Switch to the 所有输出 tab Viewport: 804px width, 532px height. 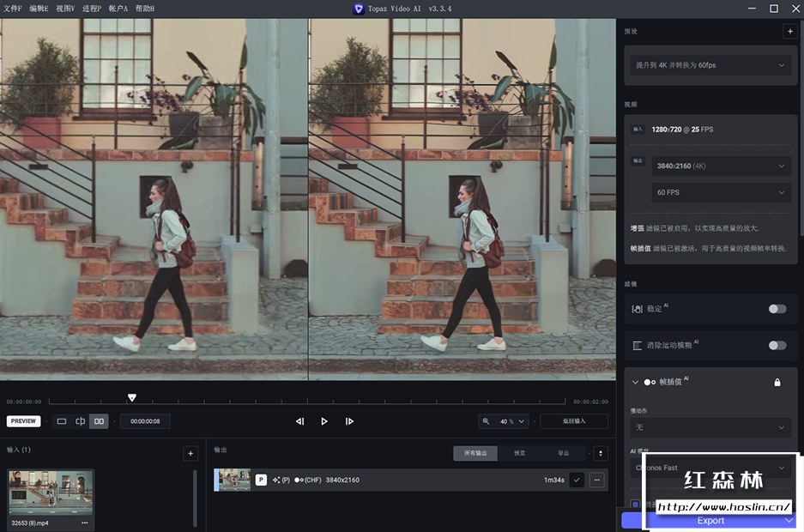pyautogui.click(x=475, y=453)
